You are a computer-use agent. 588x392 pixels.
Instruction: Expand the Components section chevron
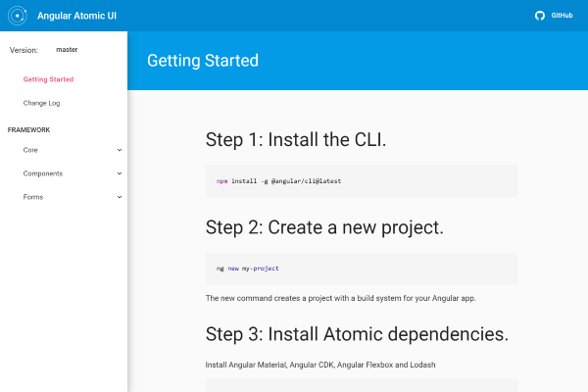coord(120,173)
